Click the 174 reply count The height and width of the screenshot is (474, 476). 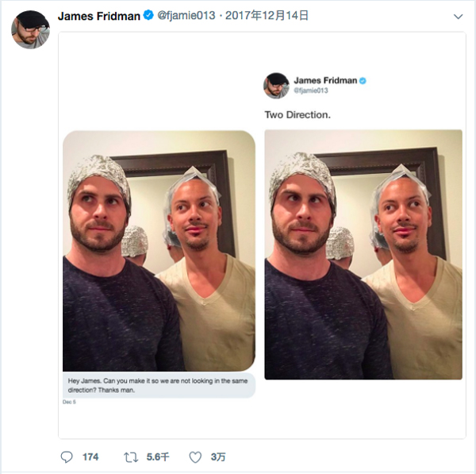(90, 457)
